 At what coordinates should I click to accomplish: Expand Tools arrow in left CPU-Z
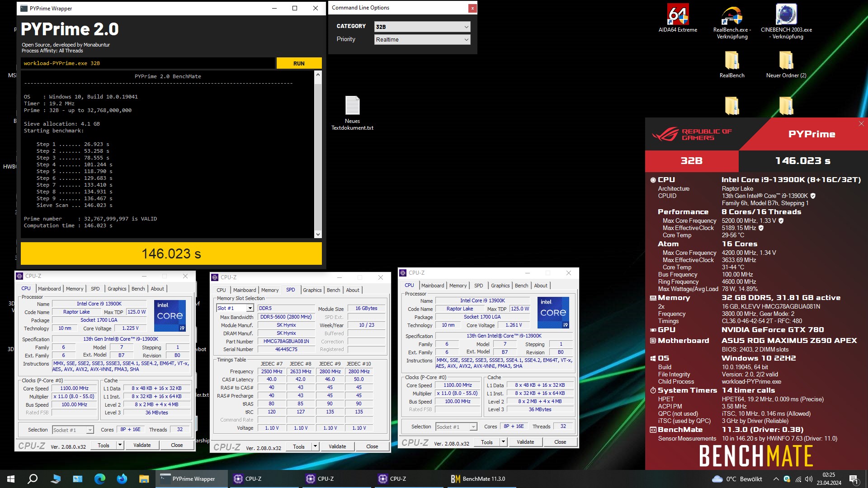coord(120,445)
